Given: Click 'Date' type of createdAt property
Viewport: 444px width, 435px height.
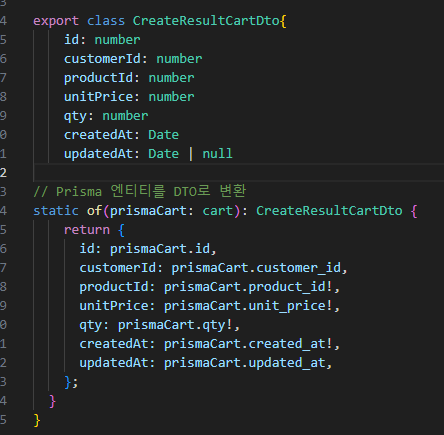Looking at the screenshot, I should 164,135.
